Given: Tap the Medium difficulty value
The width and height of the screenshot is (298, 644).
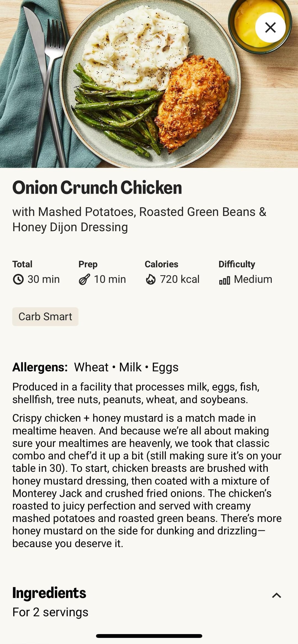Looking at the screenshot, I should coord(253,279).
